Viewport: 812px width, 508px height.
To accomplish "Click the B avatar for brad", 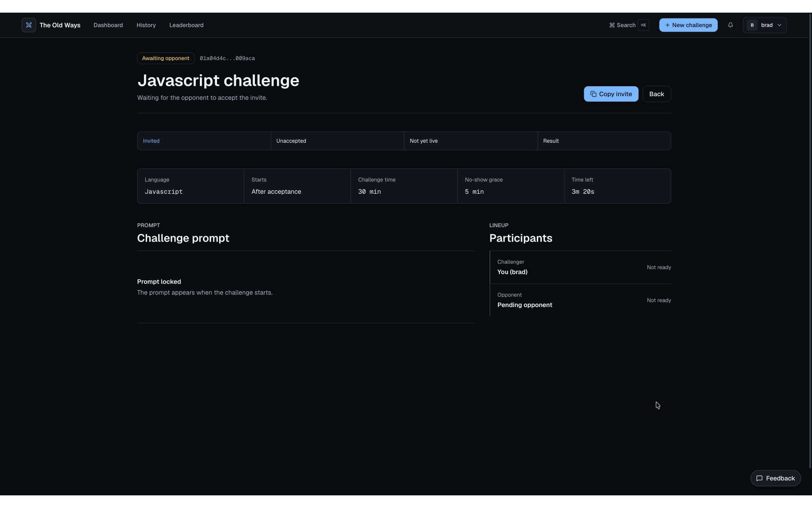I will click(x=752, y=25).
